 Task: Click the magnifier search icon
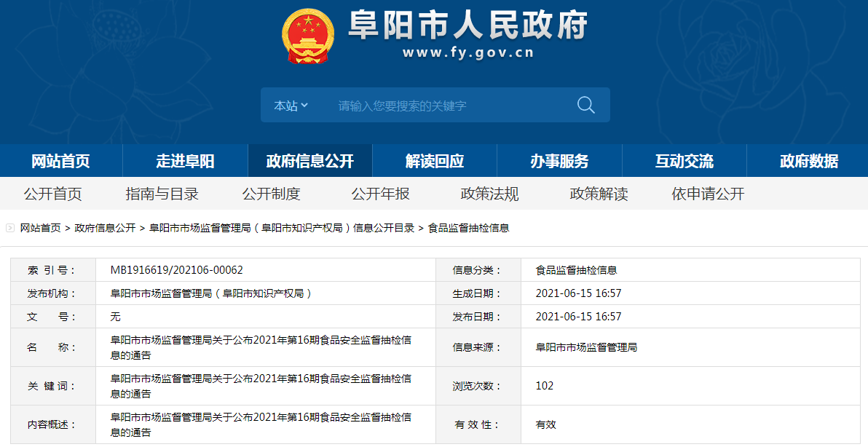[x=585, y=105]
